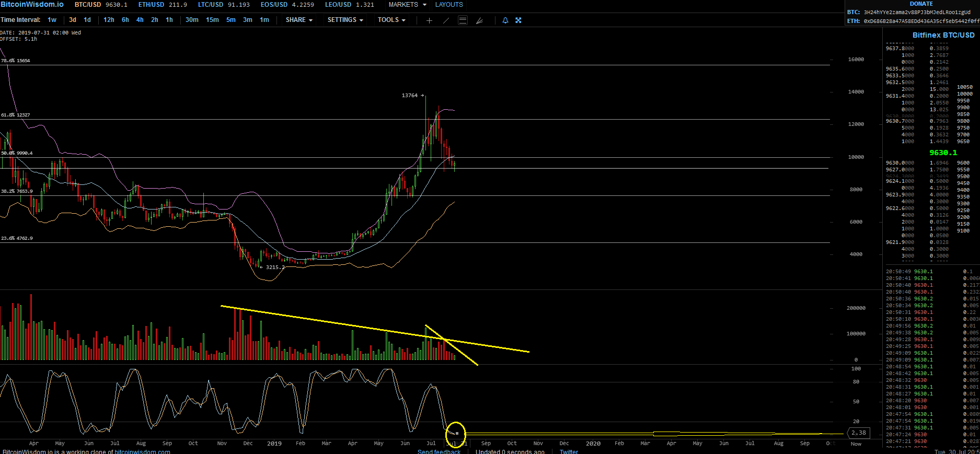Open the SHARE menu

coord(299,20)
